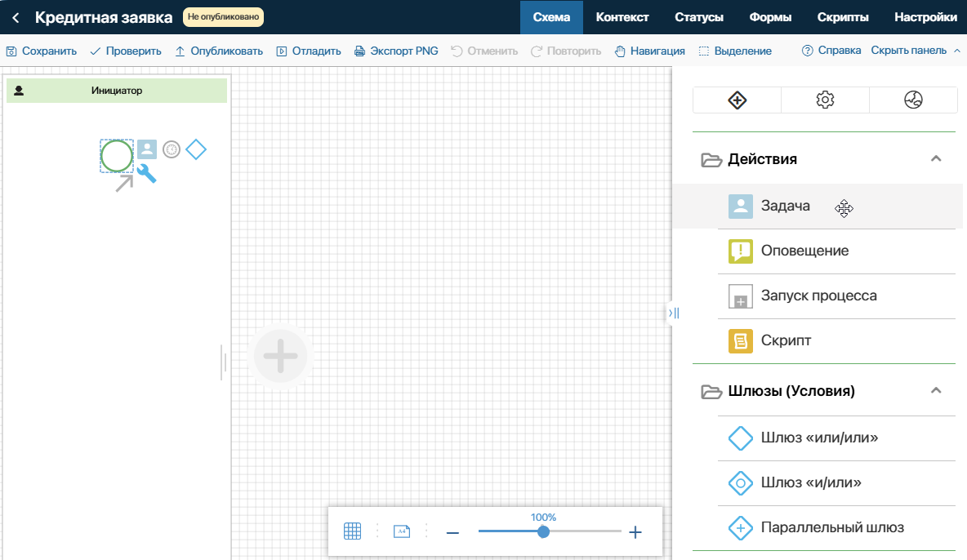Select the Параллельный шлюз gateway
967x560 pixels.
836,528
